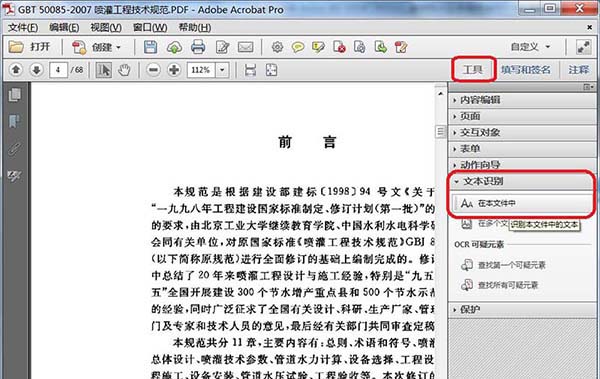
Task: Click the 打开 button label
Action: point(40,47)
